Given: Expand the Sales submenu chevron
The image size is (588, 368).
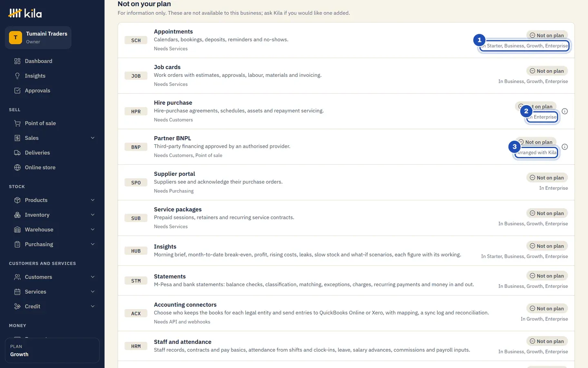Looking at the screenshot, I should pos(93,138).
